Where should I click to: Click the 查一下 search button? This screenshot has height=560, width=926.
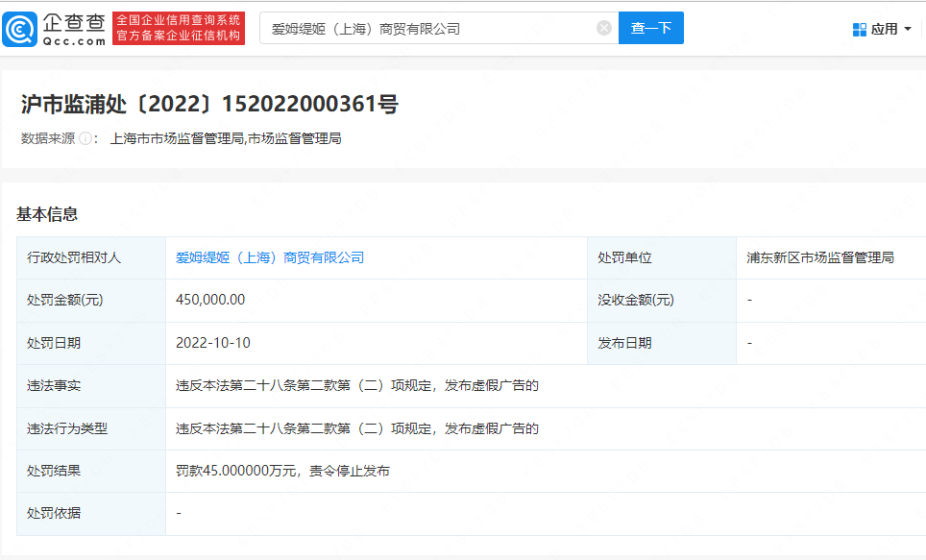click(x=651, y=28)
